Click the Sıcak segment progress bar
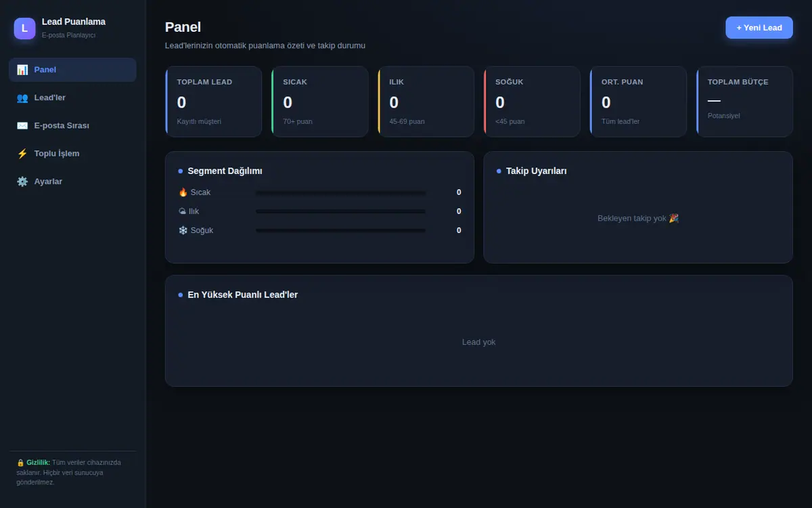 point(341,193)
